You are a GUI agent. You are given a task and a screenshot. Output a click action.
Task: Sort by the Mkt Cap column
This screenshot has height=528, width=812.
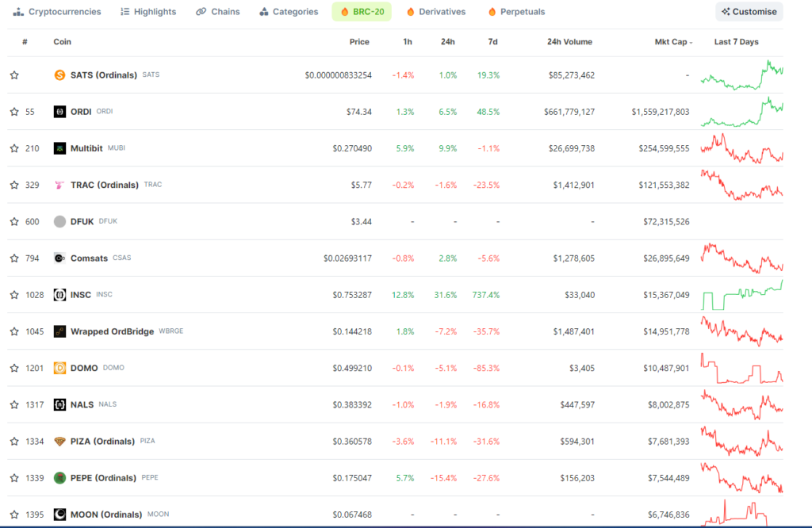pyautogui.click(x=673, y=42)
